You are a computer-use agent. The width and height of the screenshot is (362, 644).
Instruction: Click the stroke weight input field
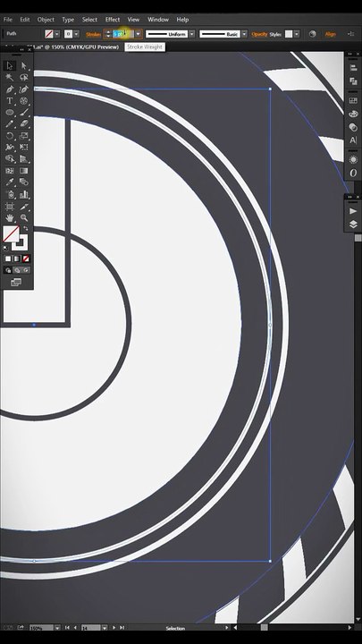click(123, 34)
